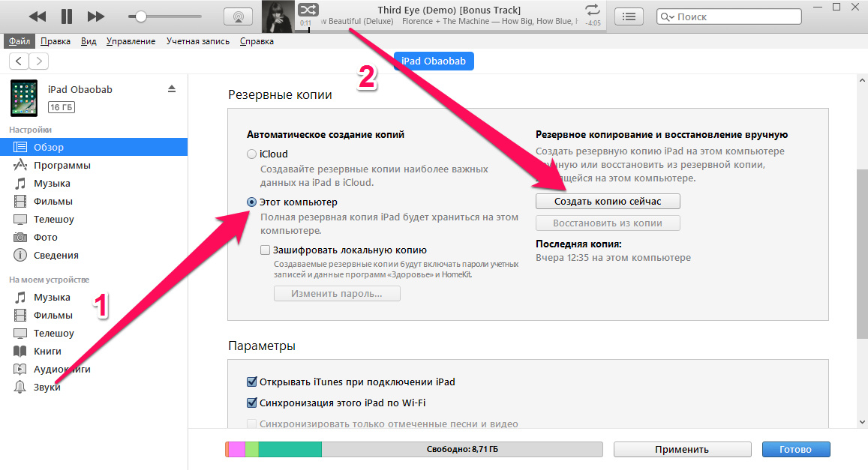
Task: Open the Up Next list icon
Action: click(629, 16)
